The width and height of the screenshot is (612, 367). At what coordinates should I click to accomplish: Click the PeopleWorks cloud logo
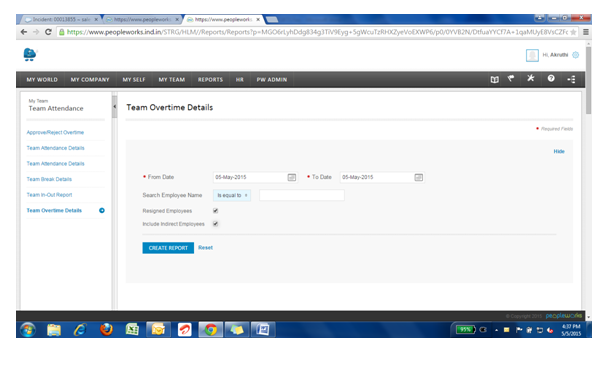(x=30, y=54)
